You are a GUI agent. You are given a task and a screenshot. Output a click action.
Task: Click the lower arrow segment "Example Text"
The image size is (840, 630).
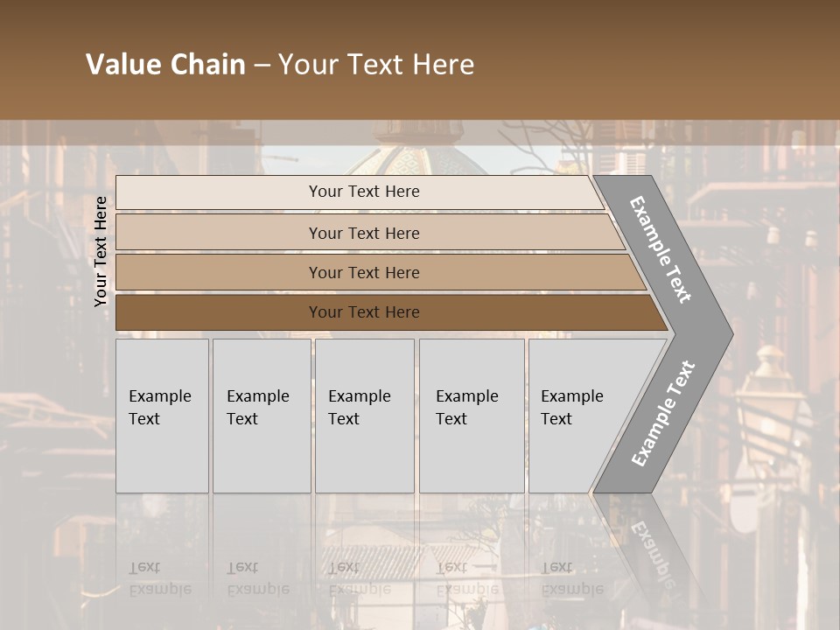tap(664, 414)
